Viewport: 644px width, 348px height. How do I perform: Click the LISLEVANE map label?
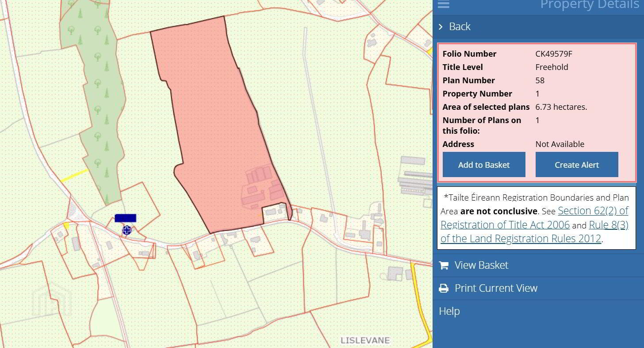pyautogui.click(x=365, y=340)
